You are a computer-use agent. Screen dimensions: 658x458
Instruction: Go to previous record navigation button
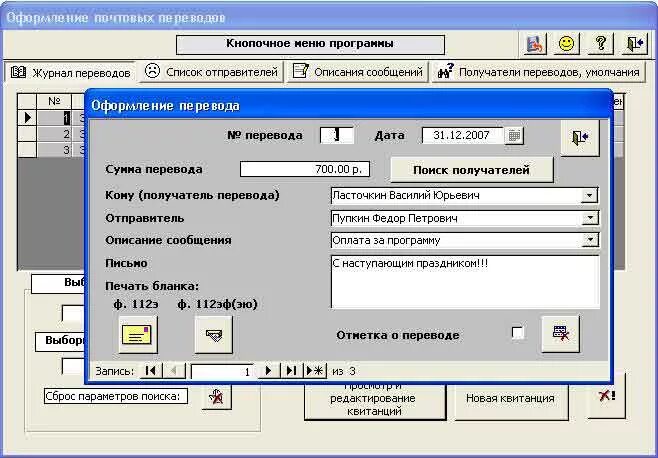[x=174, y=371]
